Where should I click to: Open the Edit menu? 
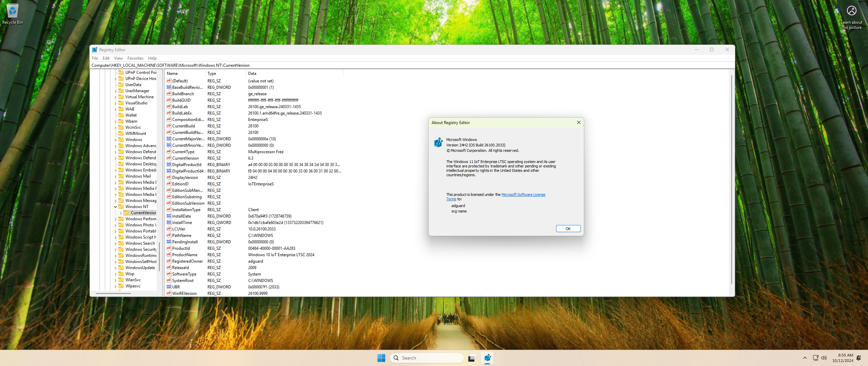point(106,58)
